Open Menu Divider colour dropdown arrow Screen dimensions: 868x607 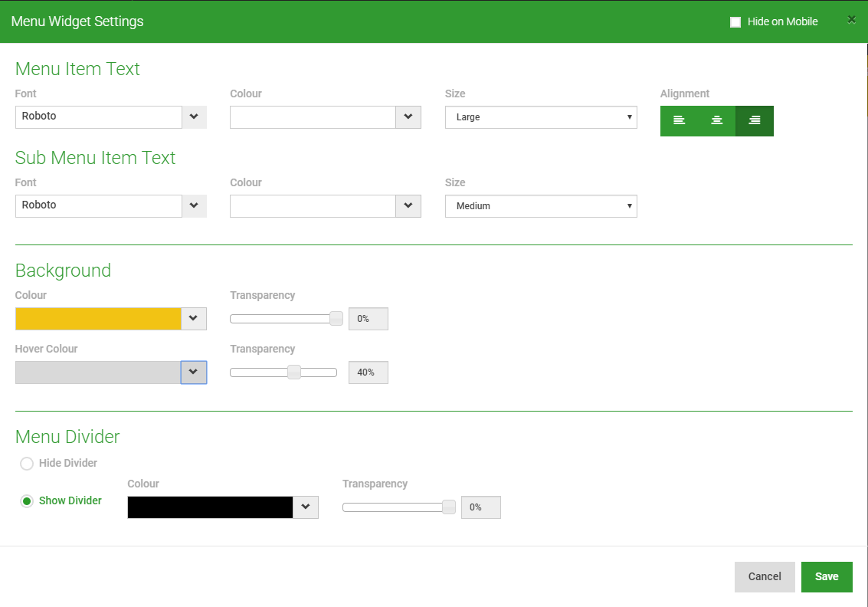click(x=306, y=507)
